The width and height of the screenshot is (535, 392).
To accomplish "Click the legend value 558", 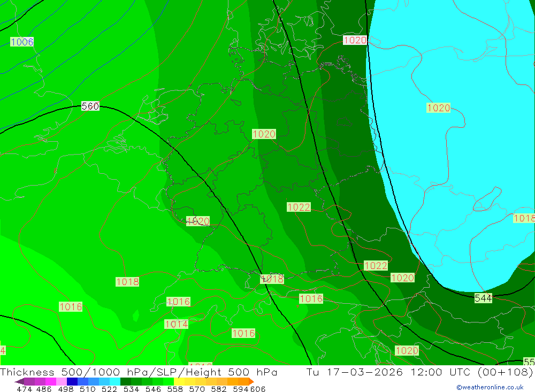I will [175, 389].
